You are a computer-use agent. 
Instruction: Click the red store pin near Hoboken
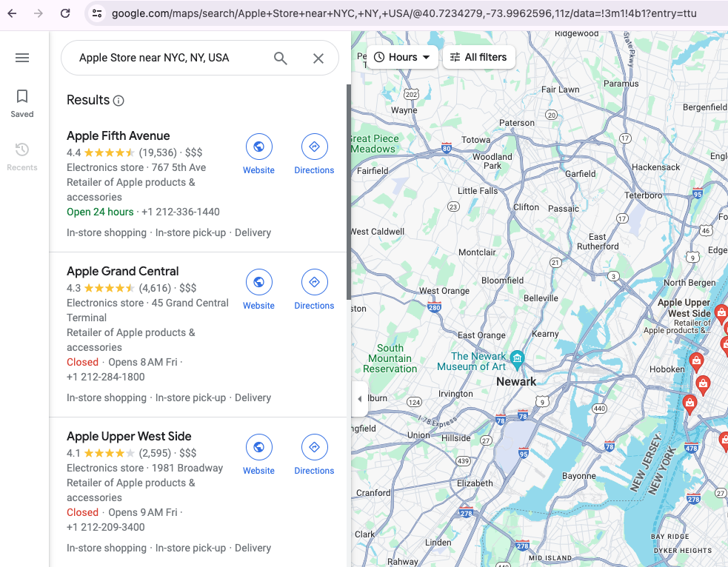pyautogui.click(x=695, y=361)
